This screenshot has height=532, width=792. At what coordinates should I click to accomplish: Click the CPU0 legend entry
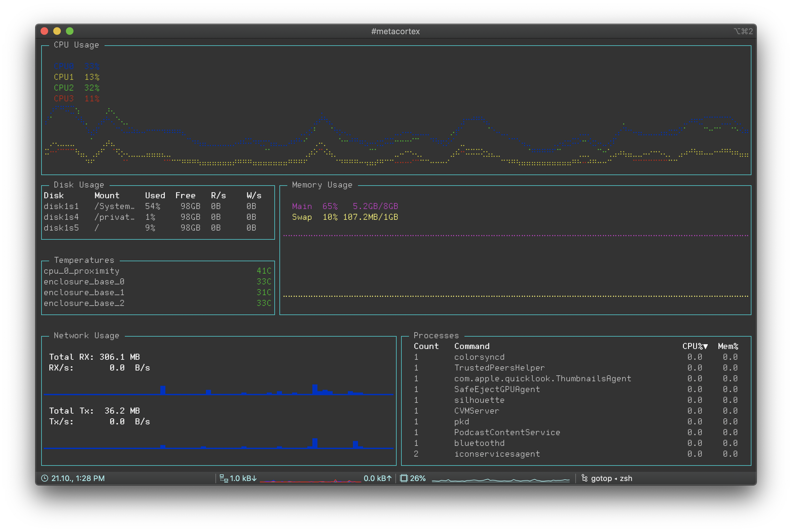76,66
